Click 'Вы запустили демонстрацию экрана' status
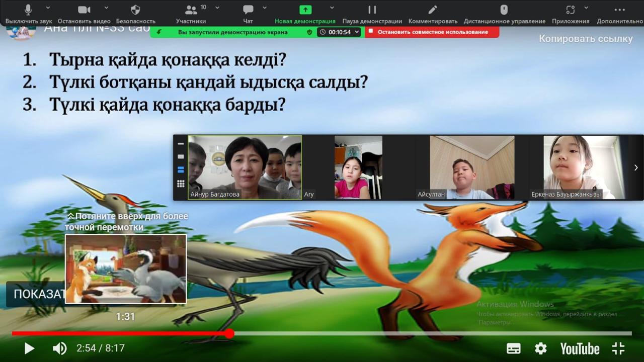The width and height of the screenshot is (644, 362). (233, 32)
